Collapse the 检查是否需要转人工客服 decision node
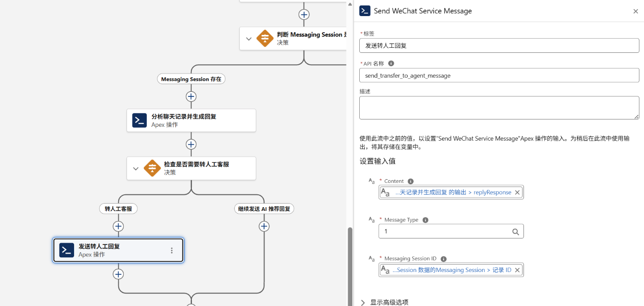 [x=136, y=169]
